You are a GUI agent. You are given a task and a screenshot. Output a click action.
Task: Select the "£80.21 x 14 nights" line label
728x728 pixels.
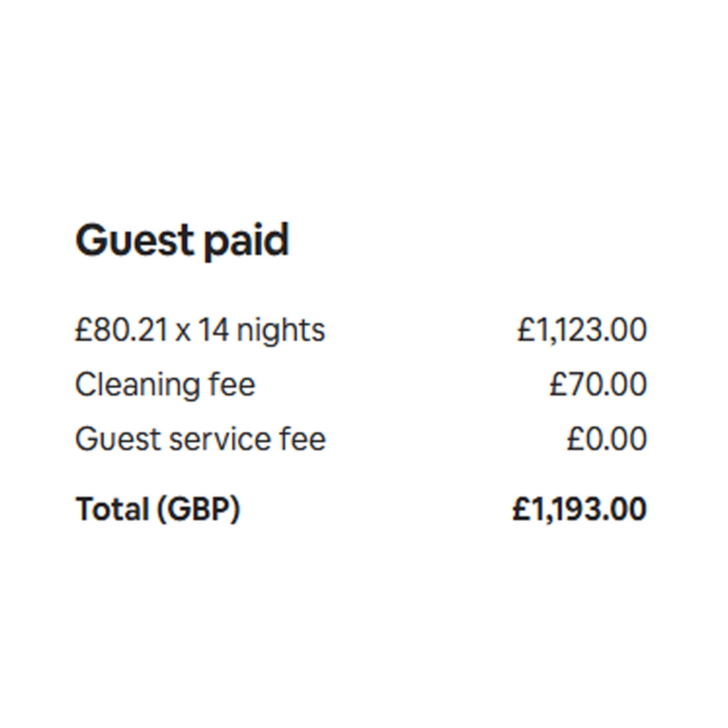tap(200, 330)
